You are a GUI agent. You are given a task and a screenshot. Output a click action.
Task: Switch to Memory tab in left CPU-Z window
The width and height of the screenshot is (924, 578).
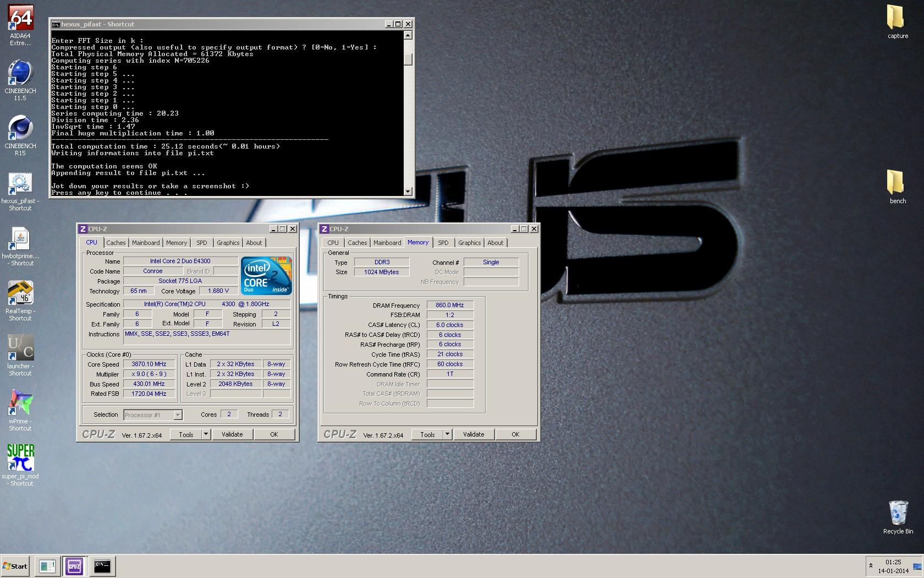(x=177, y=243)
